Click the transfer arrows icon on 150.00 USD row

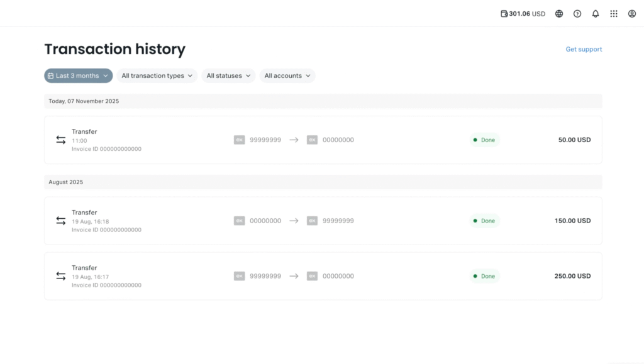[61, 221]
